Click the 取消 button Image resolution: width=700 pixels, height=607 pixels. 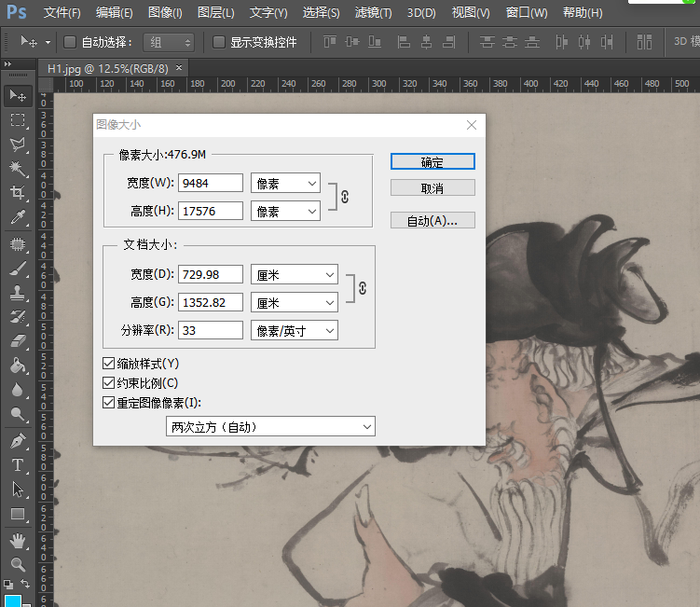(x=432, y=188)
